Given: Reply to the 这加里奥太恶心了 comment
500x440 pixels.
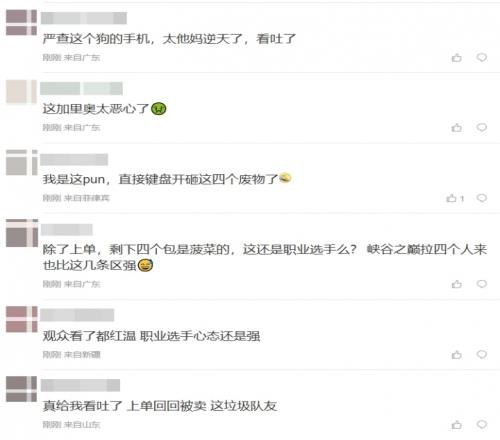Looking at the screenshot, I should click(x=482, y=127).
